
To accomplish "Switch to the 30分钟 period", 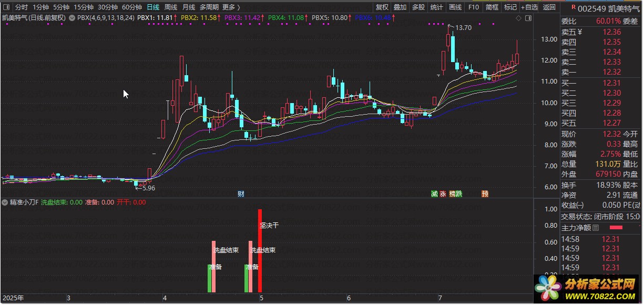I will [107, 7].
